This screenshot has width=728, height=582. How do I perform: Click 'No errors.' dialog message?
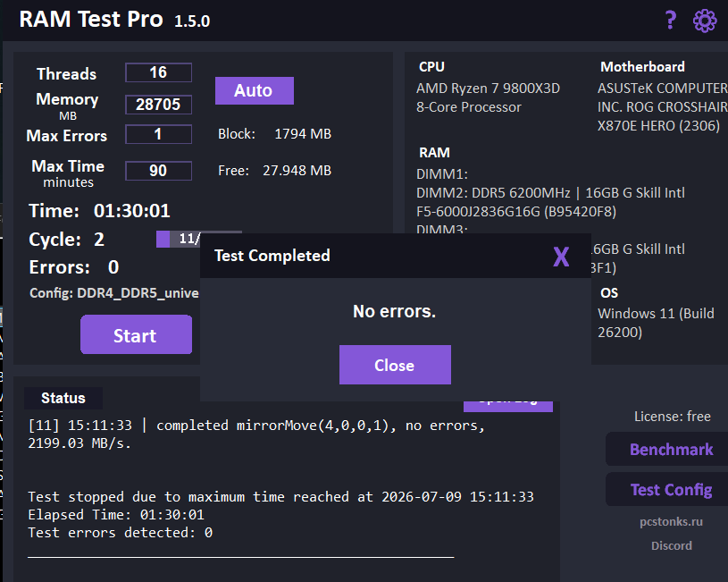(394, 311)
